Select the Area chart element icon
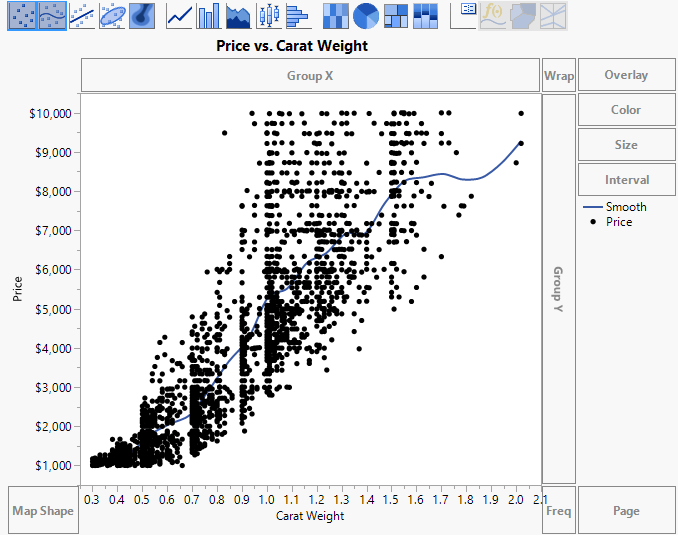This screenshot has height=535, width=678. [x=238, y=16]
